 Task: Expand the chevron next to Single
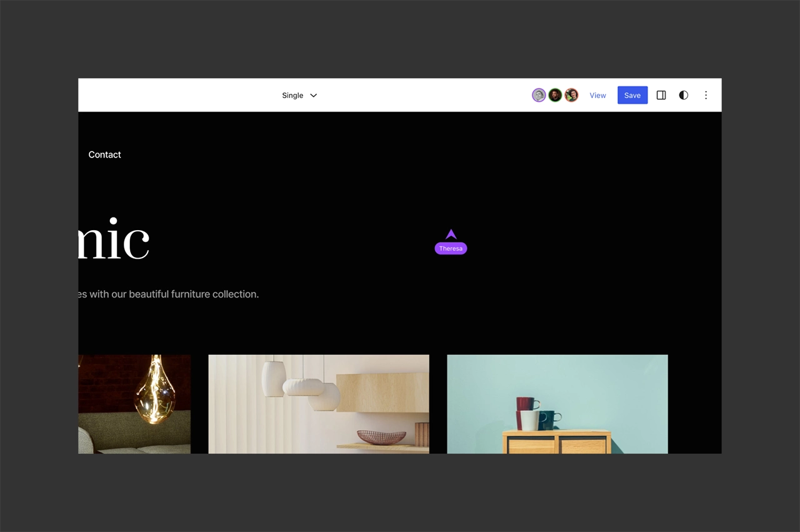click(x=314, y=96)
